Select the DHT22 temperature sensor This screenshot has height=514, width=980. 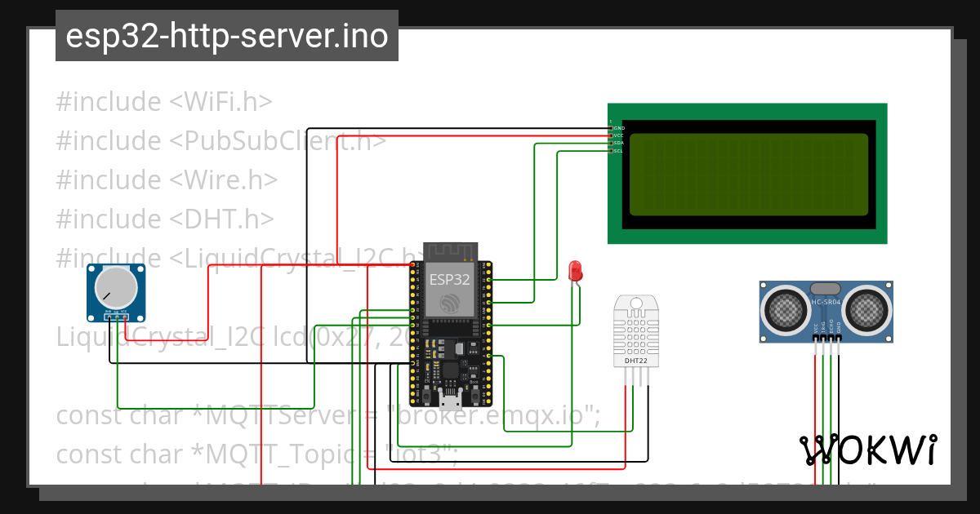(x=636, y=339)
